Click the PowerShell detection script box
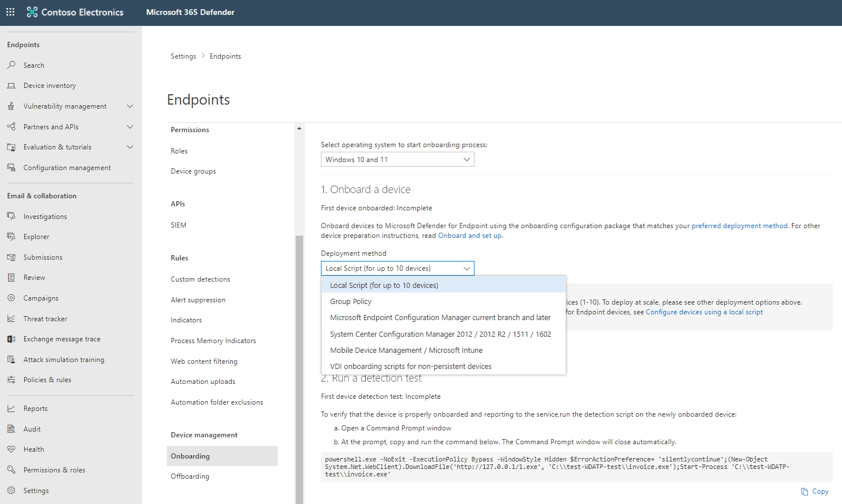This screenshot has width=842, height=504. pyautogui.click(x=576, y=467)
